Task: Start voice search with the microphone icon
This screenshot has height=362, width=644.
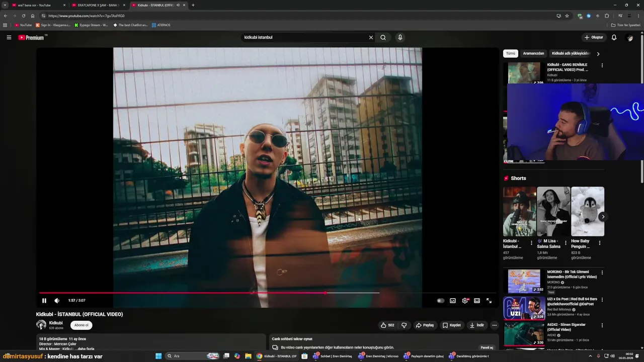Action: coord(400,37)
